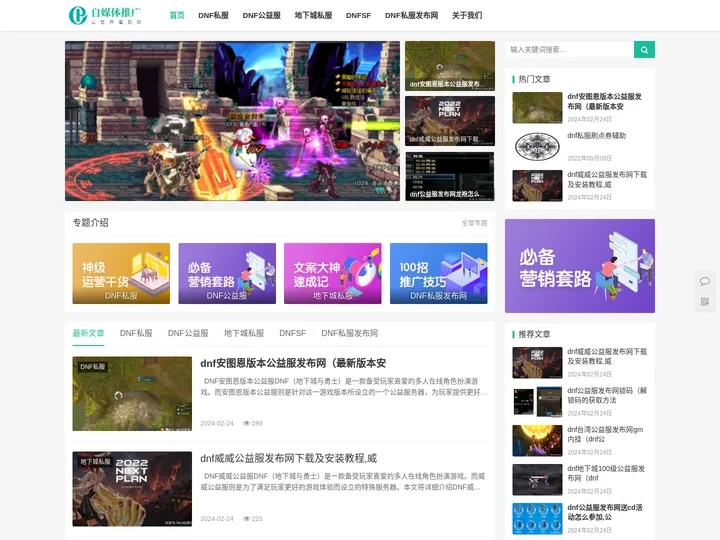
Task: Open the DNF公益服 navigation item
Action: tap(261, 15)
